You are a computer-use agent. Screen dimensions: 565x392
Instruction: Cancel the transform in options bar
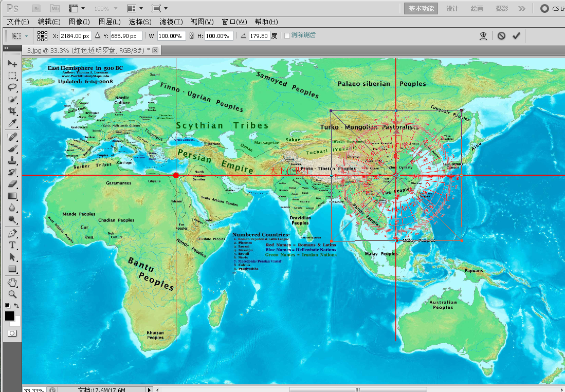pyautogui.click(x=501, y=36)
